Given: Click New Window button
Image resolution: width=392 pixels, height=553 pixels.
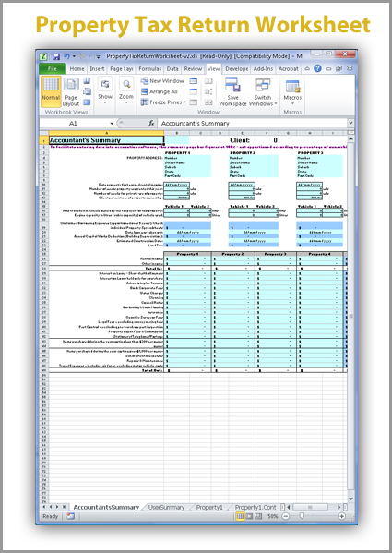Looking at the screenshot, I should pyautogui.click(x=162, y=81).
